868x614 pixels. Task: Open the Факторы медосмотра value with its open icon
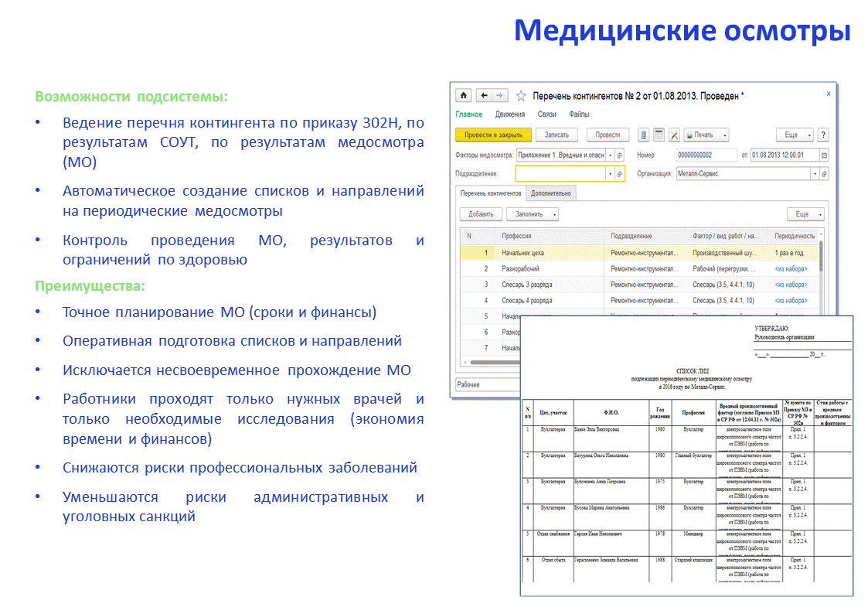coord(619,155)
